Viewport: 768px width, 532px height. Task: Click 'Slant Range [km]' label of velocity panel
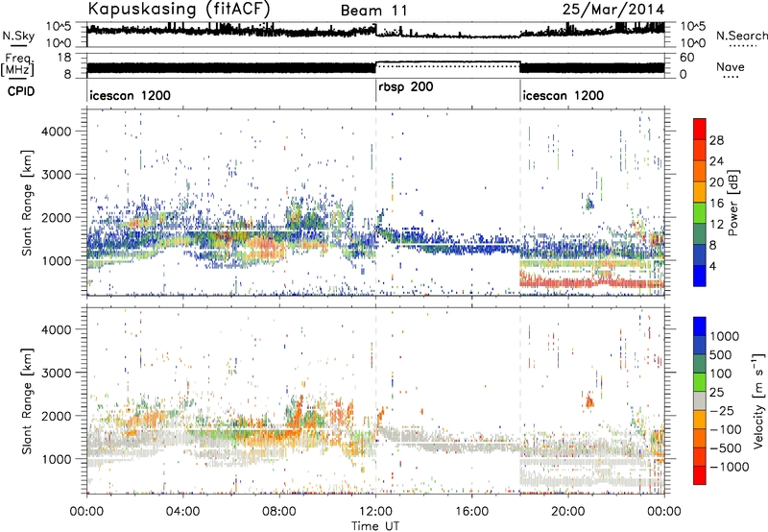28,400
